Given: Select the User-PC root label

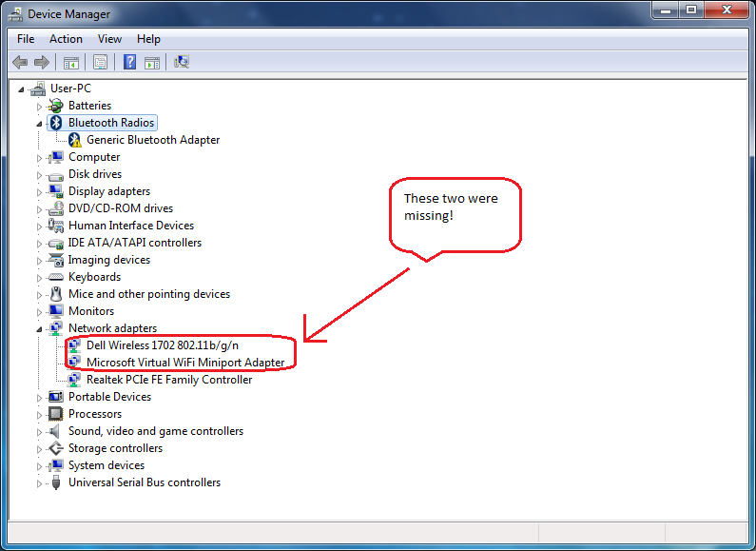Looking at the screenshot, I should [x=70, y=89].
